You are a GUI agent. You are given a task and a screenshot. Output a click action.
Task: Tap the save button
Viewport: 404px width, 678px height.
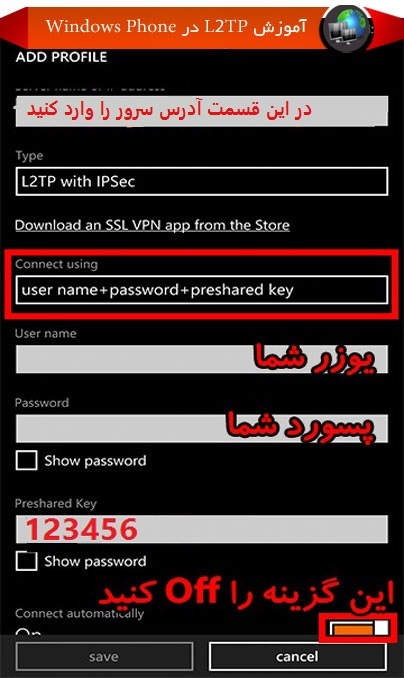[104, 656]
